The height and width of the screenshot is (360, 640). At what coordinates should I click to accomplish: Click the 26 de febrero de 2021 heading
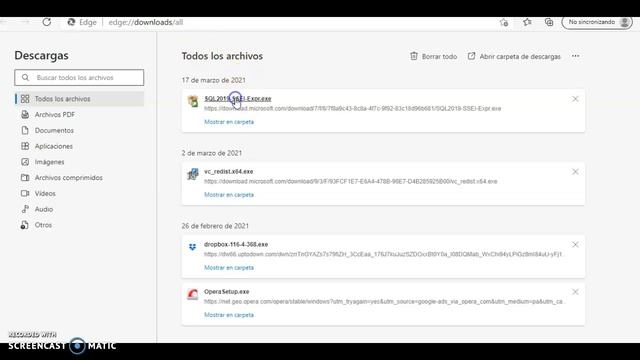point(215,226)
